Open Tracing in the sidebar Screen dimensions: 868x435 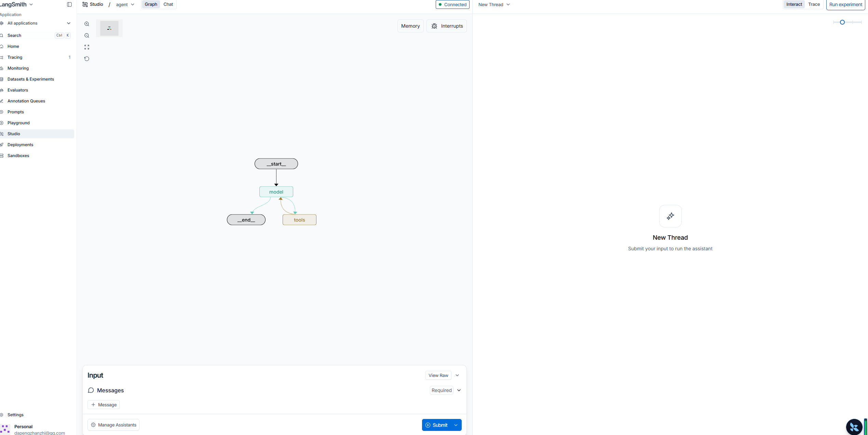15,57
